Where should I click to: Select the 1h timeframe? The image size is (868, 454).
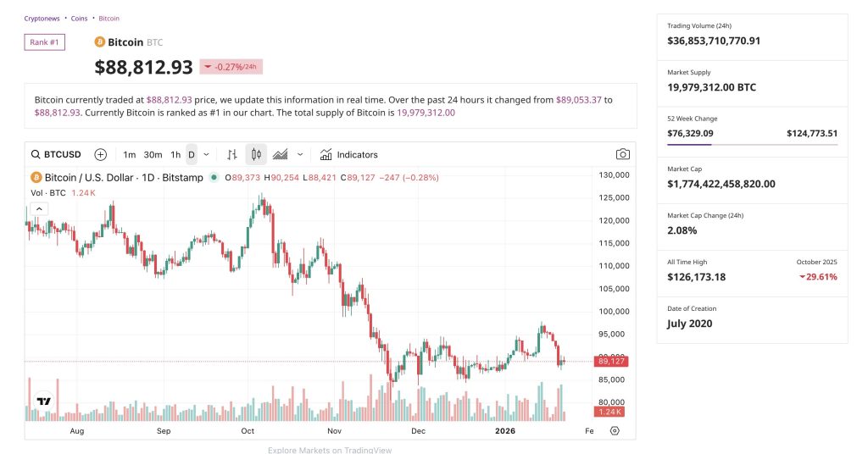click(x=175, y=154)
